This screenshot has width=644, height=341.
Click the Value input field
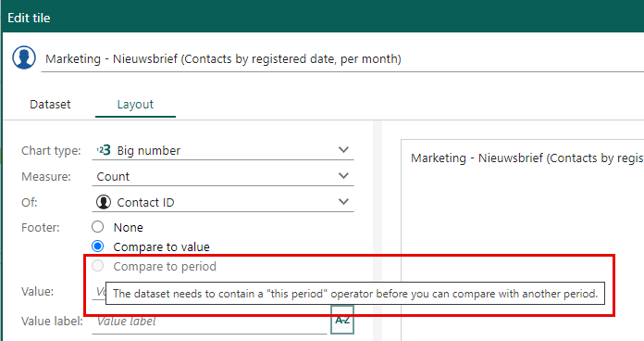(99, 291)
